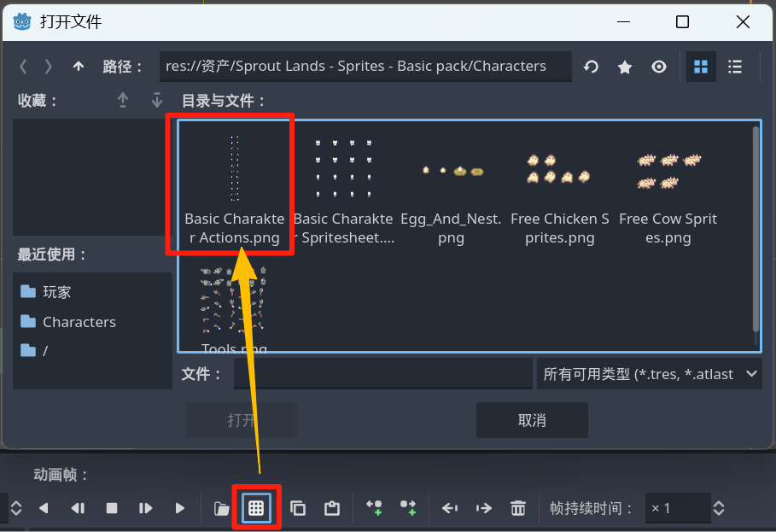Select Free Chicken Sprites.png file

560,189
